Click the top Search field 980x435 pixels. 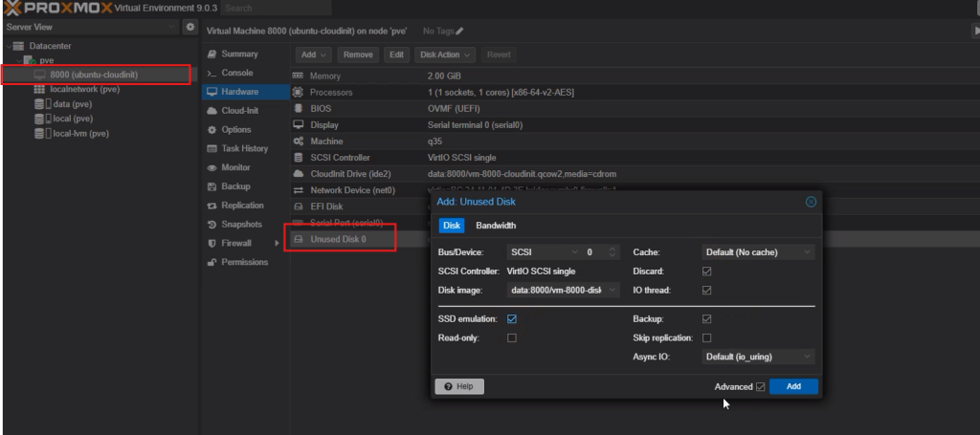click(278, 8)
